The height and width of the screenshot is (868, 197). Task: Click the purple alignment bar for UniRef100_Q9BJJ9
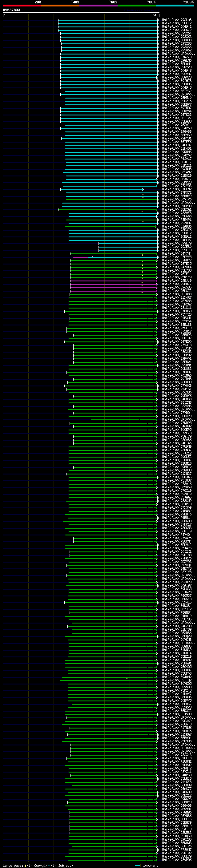[114, 281]
